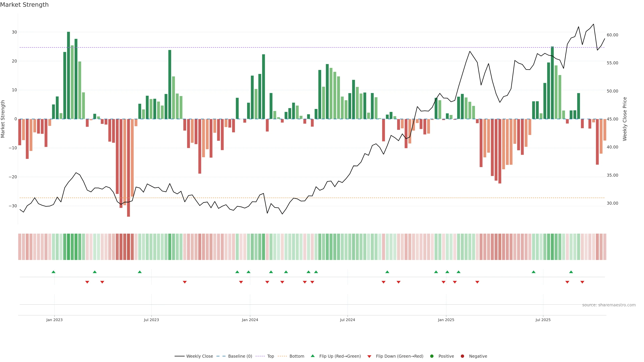Click the tallest dark green bar near 30
This screenshot has width=644, height=362.
[x=68, y=75]
